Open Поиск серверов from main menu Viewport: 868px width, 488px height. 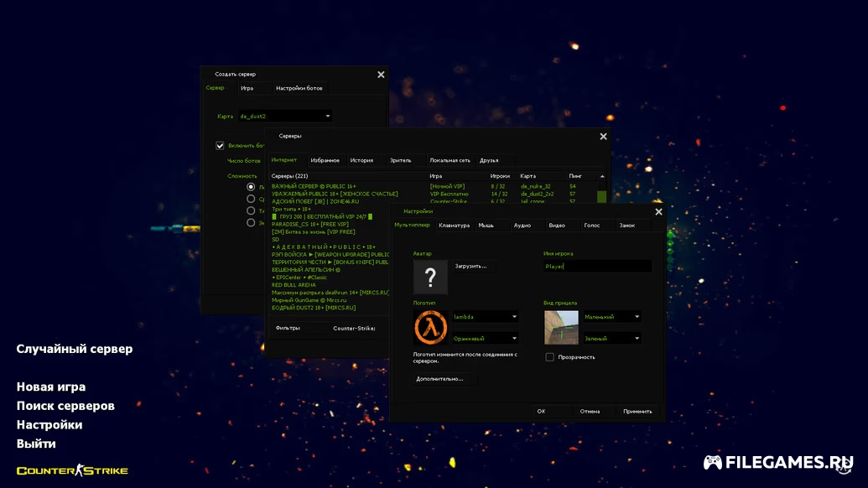click(x=65, y=406)
